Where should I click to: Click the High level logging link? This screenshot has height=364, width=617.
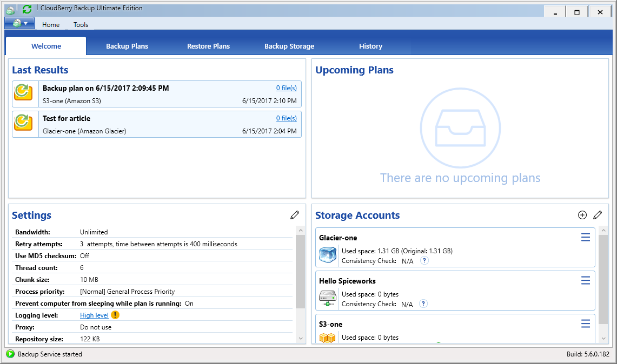coord(94,315)
